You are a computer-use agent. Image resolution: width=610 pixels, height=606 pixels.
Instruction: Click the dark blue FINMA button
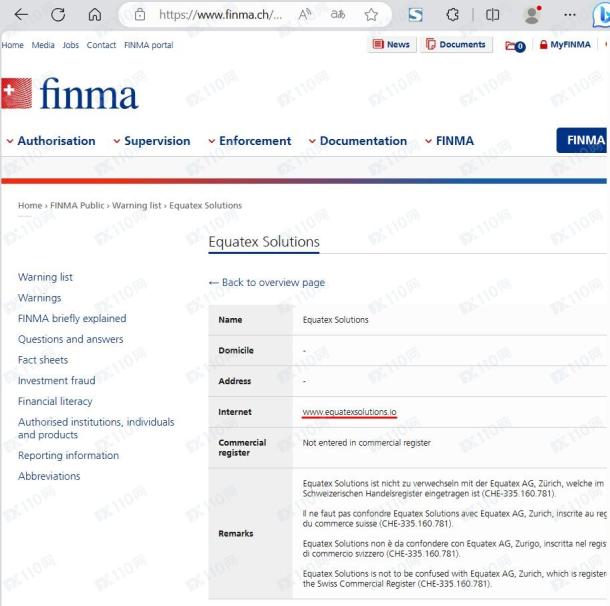click(582, 140)
